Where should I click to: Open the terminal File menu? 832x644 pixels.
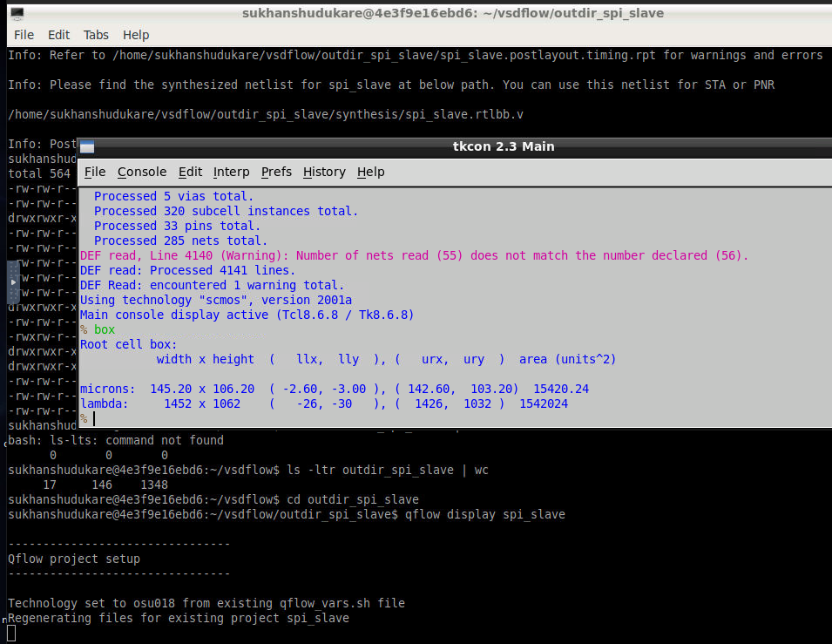point(24,35)
